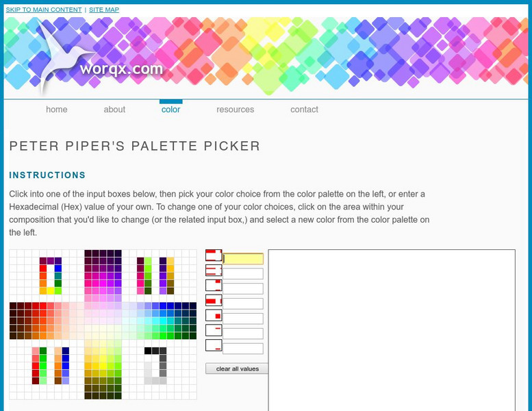Navigate to the contact page
This screenshot has width=532, height=411.
pyautogui.click(x=304, y=110)
